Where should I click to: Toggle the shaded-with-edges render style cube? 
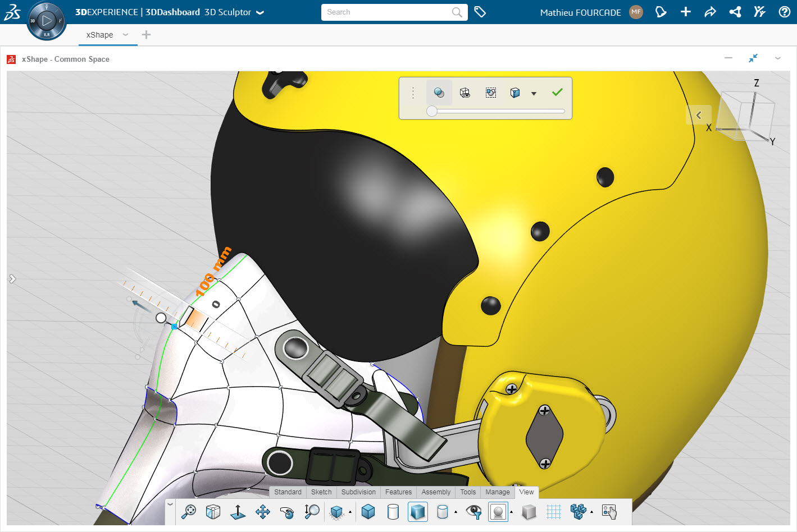[418, 512]
